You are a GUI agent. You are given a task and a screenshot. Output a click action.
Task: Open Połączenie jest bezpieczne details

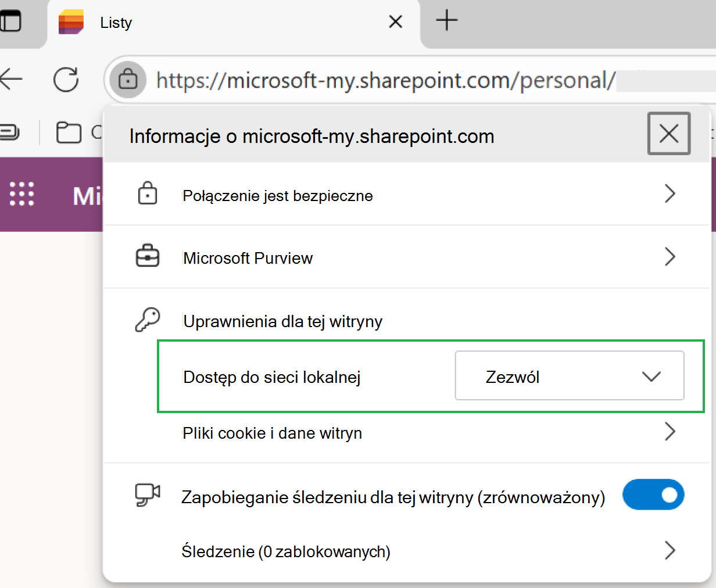coord(407,195)
